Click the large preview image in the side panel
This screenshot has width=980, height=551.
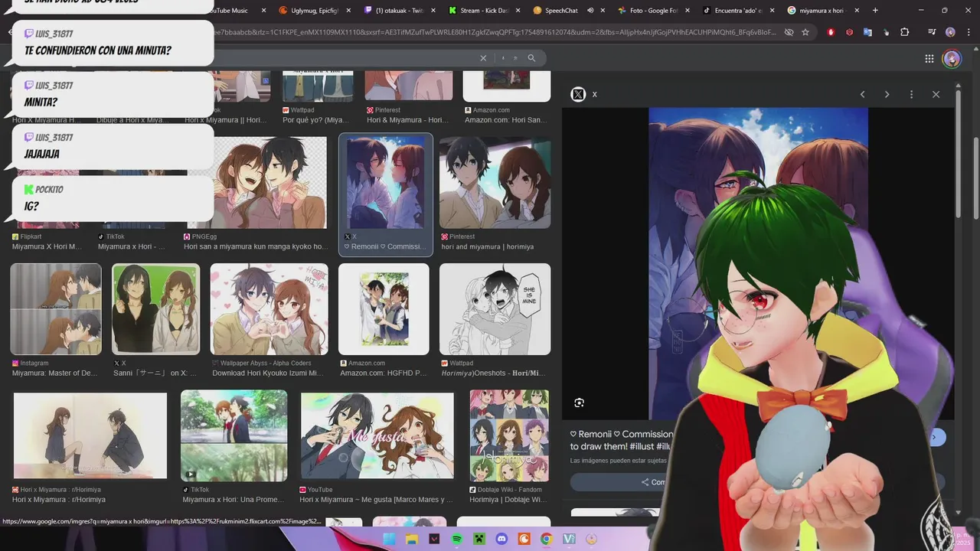[x=758, y=263]
